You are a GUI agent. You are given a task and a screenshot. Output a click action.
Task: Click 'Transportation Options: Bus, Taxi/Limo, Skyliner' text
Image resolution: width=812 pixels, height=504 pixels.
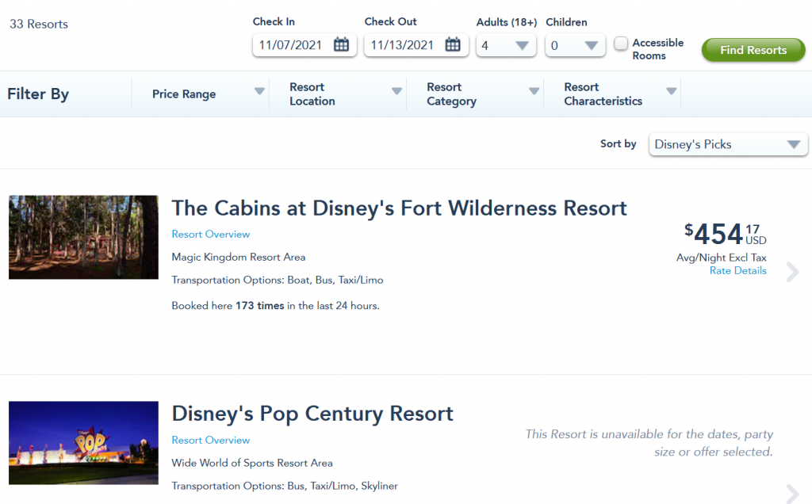tap(285, 485)
